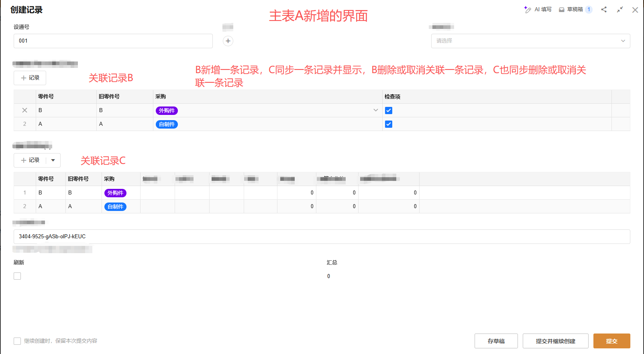644x354 pixels.
Task: Click 自制件 tag in table B
Action: (x=167, y=124)
